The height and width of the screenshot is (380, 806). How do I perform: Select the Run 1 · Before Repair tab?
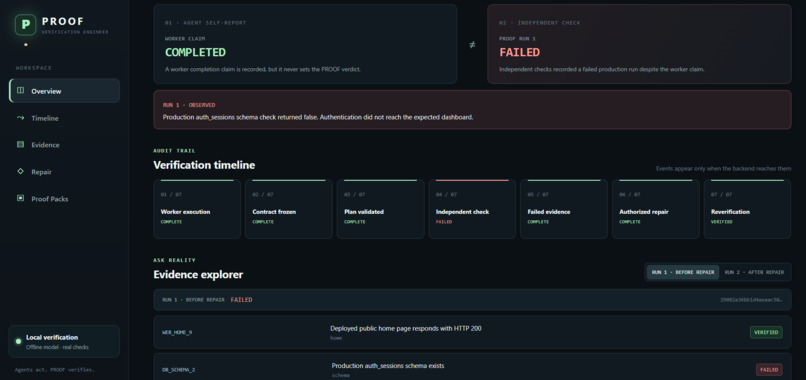point(683,272)
